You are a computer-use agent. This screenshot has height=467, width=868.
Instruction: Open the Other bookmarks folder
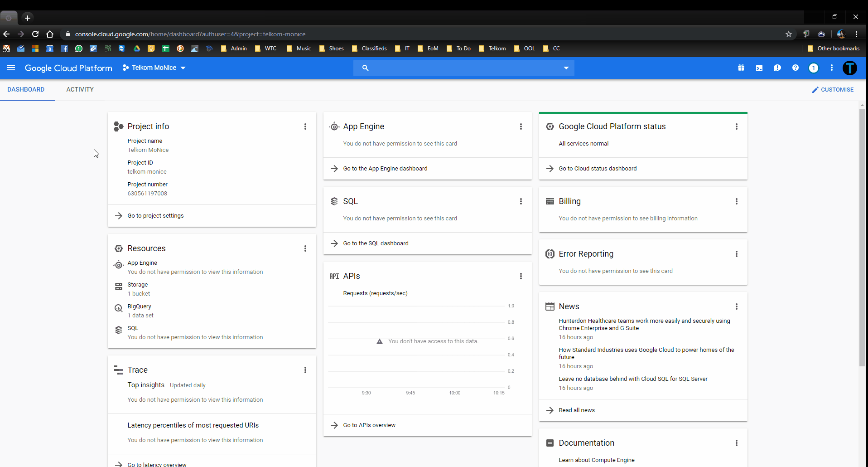(834, 49)
